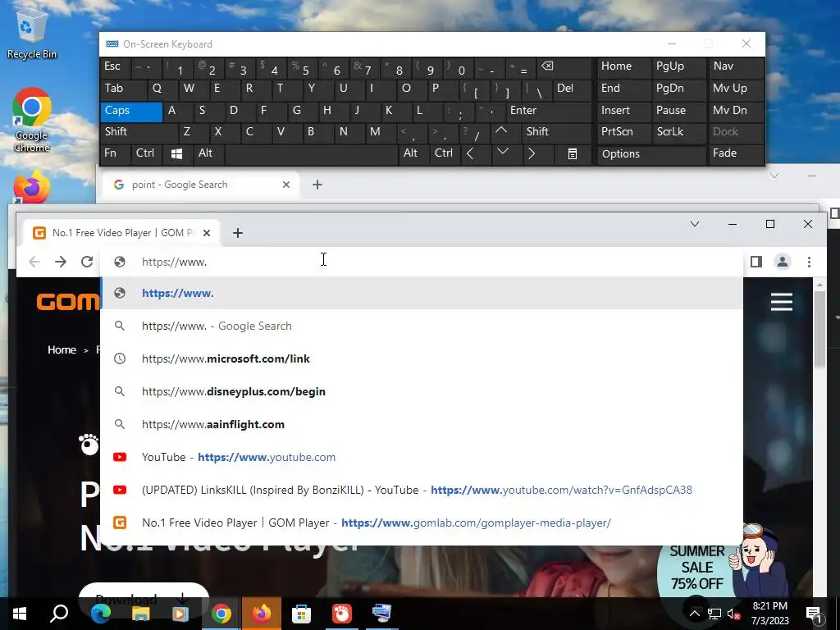Click the Summer Sale 75% OFF banner
Screen dimensions: 840x630
697,568
